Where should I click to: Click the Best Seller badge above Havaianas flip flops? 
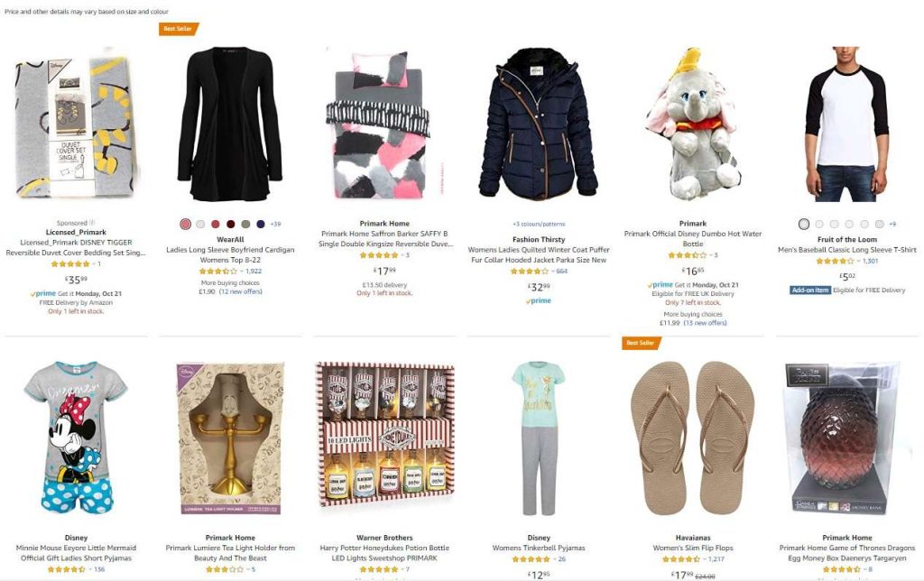(642, 342)
